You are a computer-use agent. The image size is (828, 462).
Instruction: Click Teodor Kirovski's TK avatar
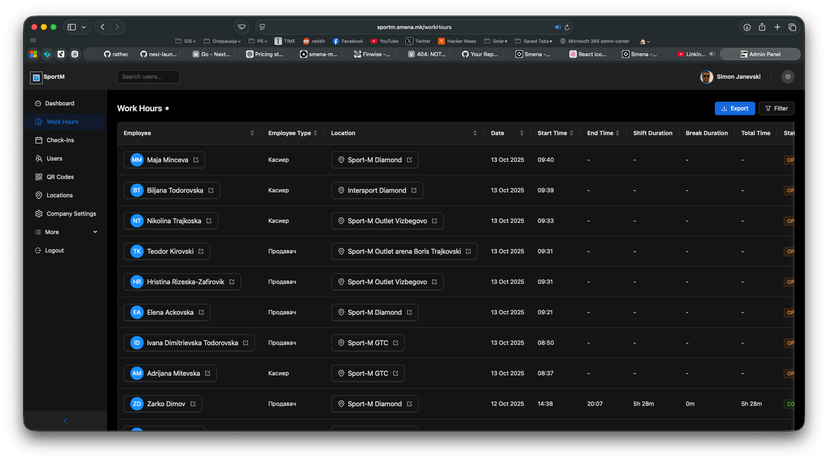(137, 251)
